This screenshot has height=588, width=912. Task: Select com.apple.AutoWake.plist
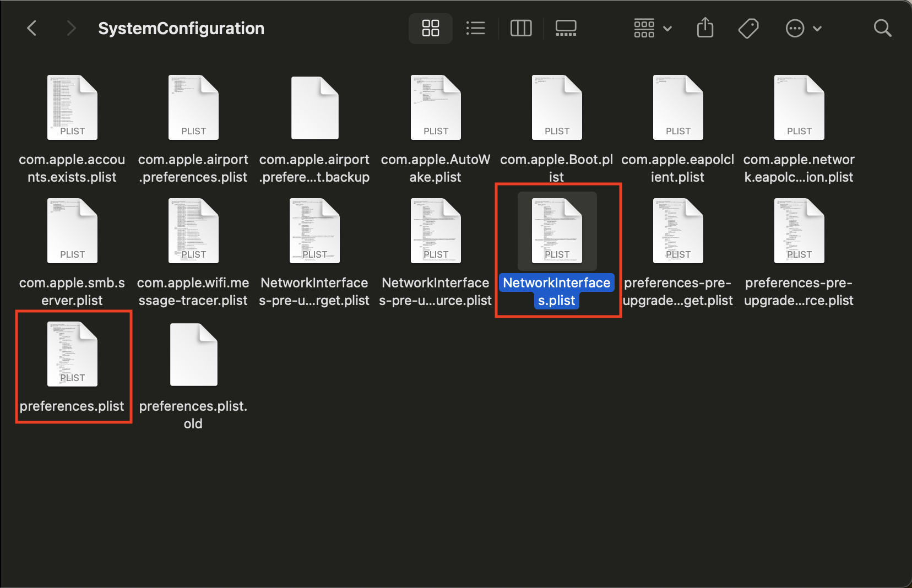[436, 107]
